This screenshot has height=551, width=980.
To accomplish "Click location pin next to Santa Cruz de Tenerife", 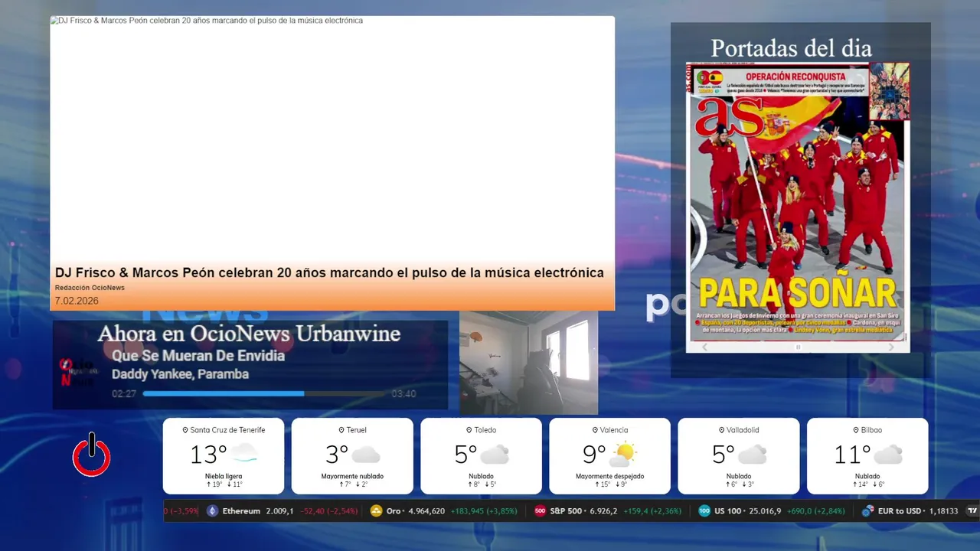I will pos(185,430).
